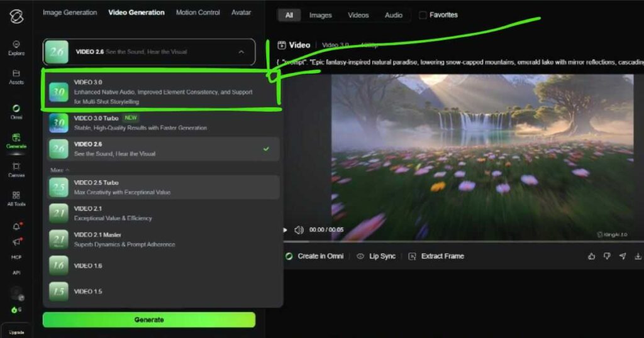Open the MCP sidebar entry

pos(16,257)
